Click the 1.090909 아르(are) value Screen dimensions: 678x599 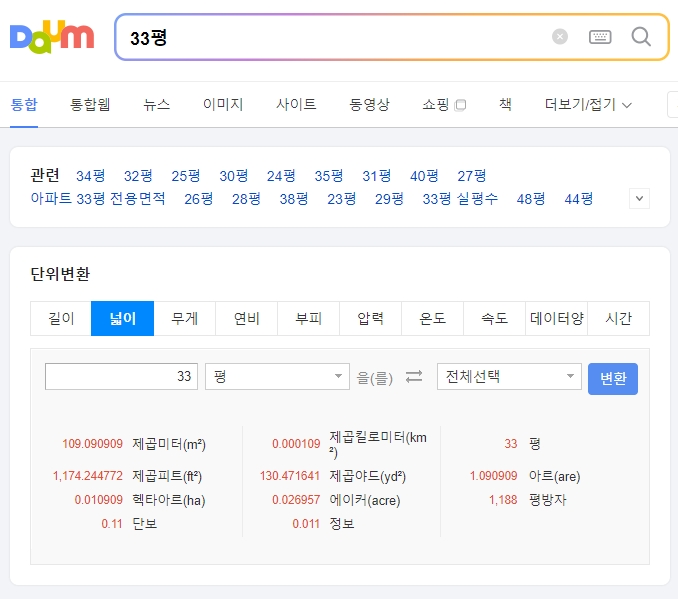494,476
